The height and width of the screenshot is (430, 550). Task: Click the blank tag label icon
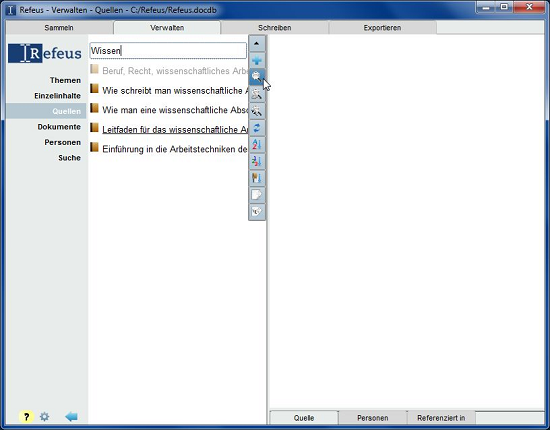point(256,195)
